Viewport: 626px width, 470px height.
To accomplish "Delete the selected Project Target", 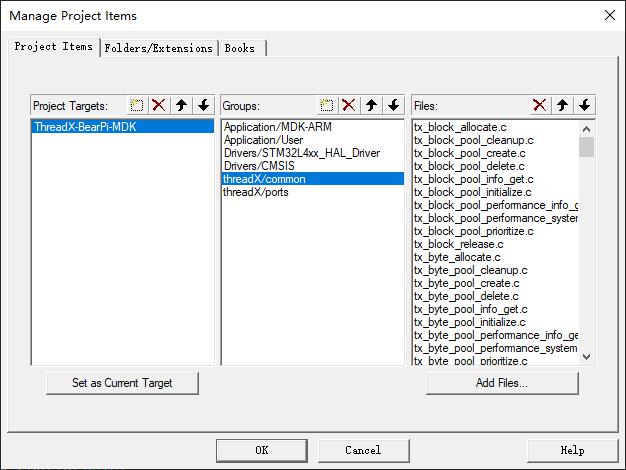I will click(159, 105).
